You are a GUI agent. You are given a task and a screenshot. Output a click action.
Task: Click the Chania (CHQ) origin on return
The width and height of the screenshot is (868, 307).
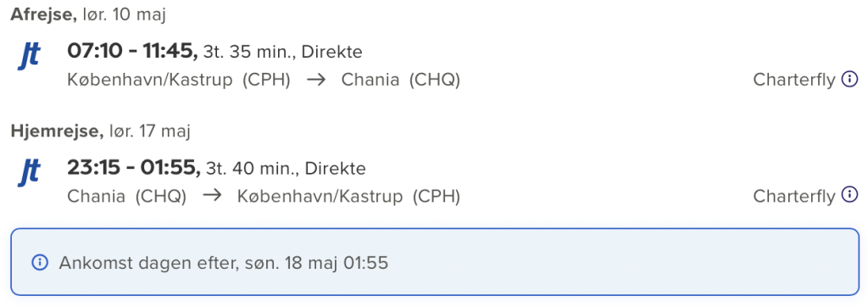[127, 196]
